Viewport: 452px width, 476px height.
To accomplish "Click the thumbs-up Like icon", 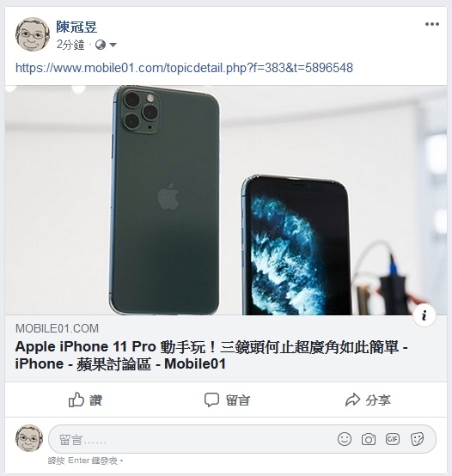I will (x=76, y=400).
